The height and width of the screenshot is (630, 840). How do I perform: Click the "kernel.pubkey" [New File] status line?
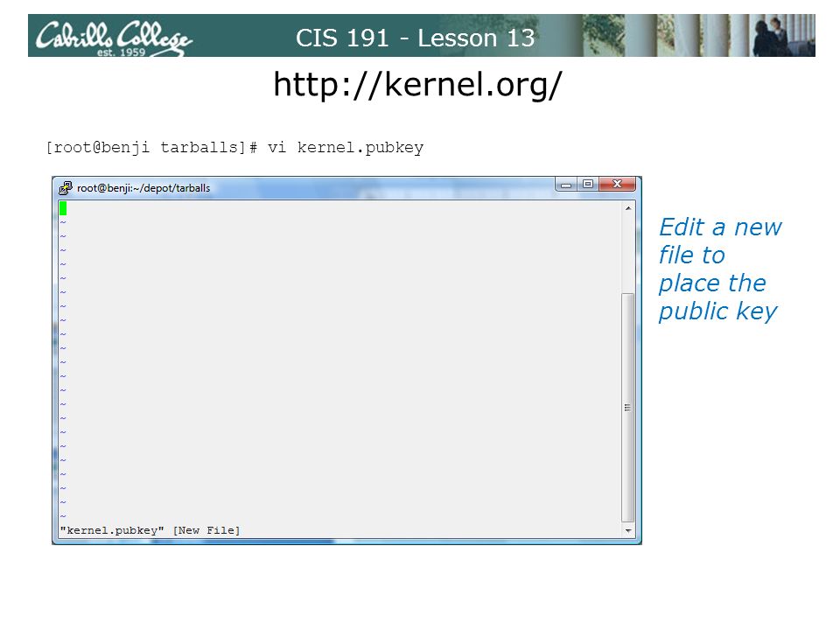pyautogui.click(x=150, y=530)
